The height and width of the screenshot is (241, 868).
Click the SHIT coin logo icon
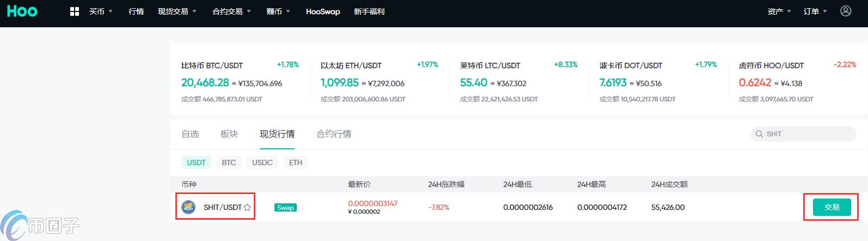[188, 207]
